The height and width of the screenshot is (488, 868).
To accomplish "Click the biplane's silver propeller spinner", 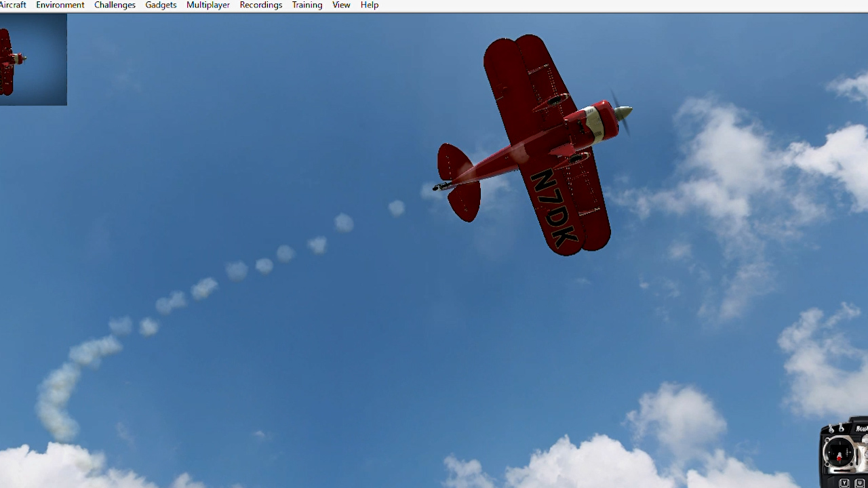I will pos(623,112).
